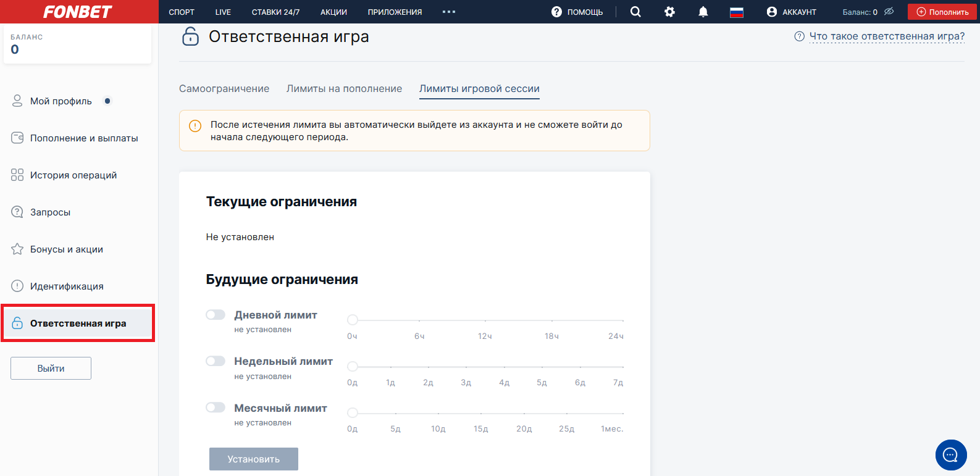980x476 pixels.
Task: Click the sidebar lock icon for responsible gaming
Action: click(x=17, y=323)
